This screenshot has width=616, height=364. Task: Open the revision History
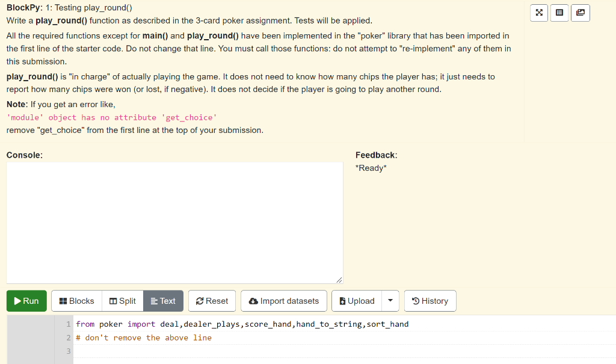click(x=430, y=301)
